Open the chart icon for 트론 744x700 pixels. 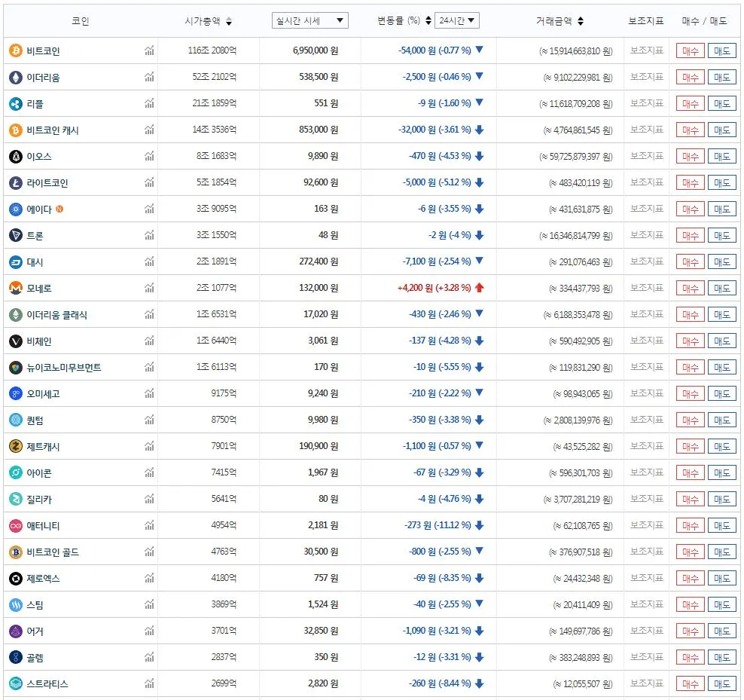click(x=149, y=235)
